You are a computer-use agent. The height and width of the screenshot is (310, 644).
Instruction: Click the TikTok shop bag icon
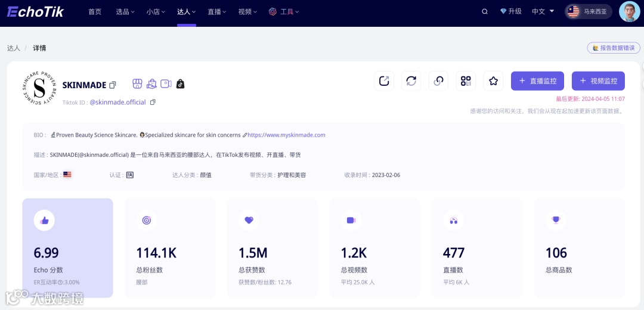tap(180, 84)
